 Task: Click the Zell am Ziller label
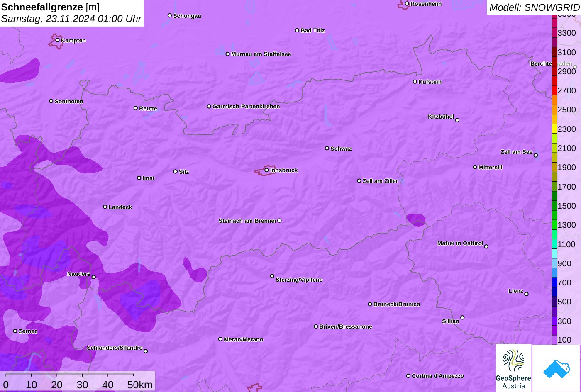(380, 181)
